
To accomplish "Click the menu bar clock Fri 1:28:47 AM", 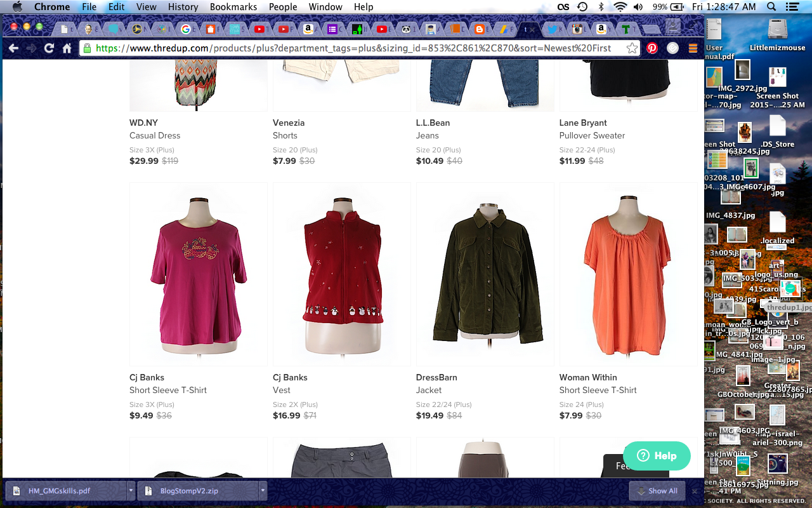I will [724, 7].
